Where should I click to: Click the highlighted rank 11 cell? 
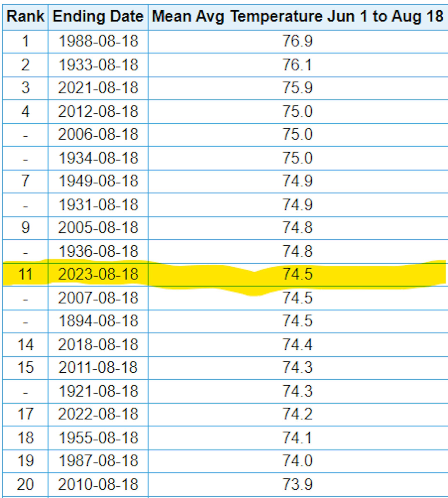point(25,274)
